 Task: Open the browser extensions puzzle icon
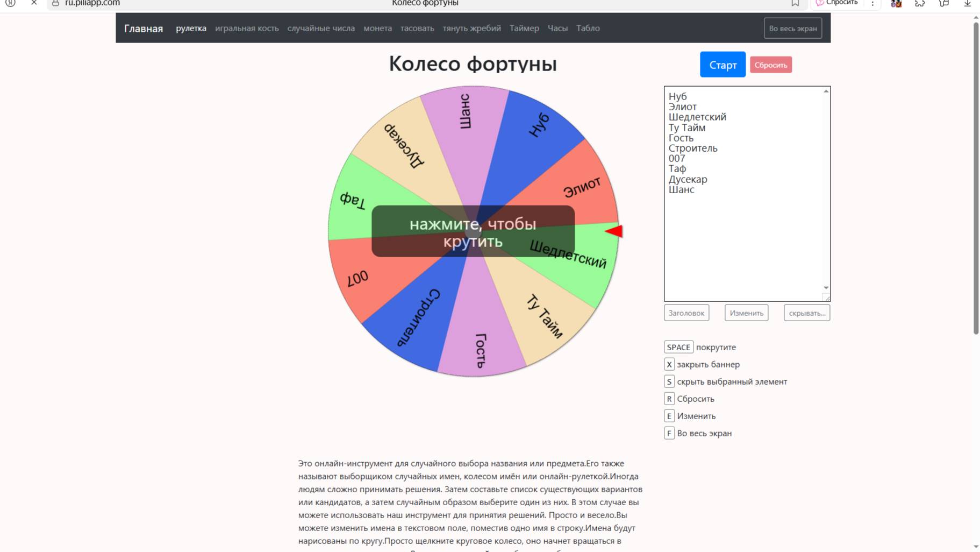[x=920, y=4]
